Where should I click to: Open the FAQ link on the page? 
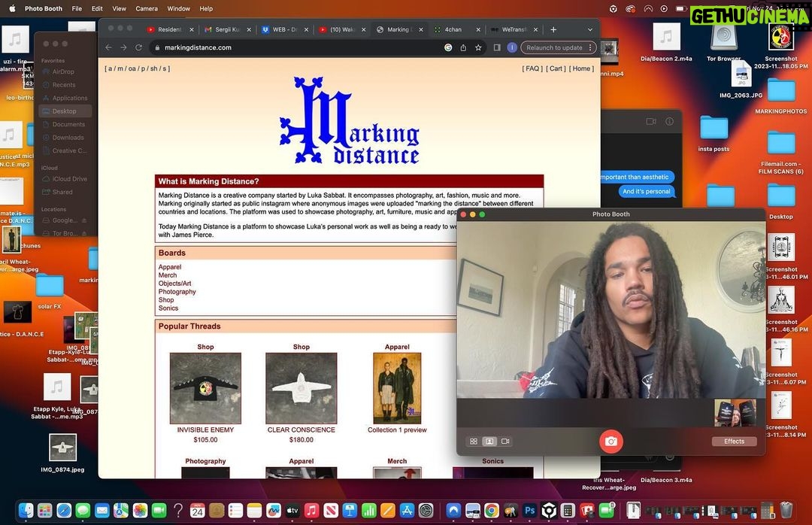(532, 68)
